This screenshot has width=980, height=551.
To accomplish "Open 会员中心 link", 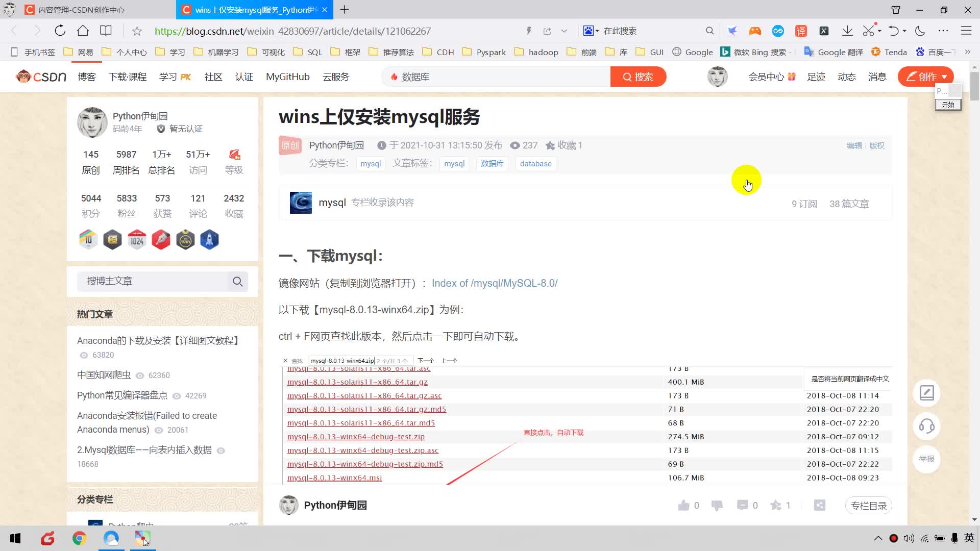I will coord(772,77).
